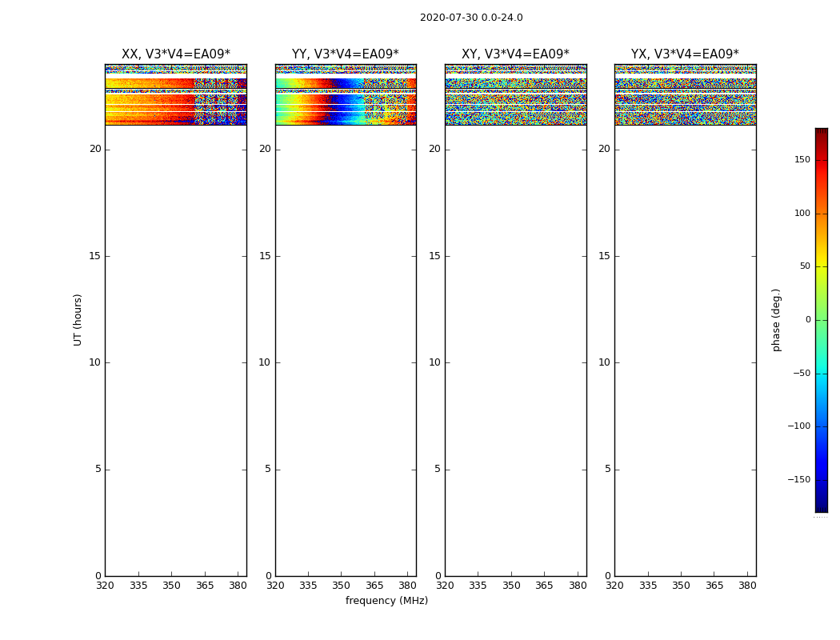Click the YY panel phase data band
Image resolution: width=840 pixels, height=640 pixels.
pos(346,94)
